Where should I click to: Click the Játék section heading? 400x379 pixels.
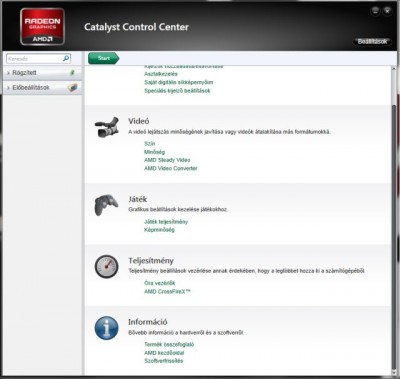(138, 199)
